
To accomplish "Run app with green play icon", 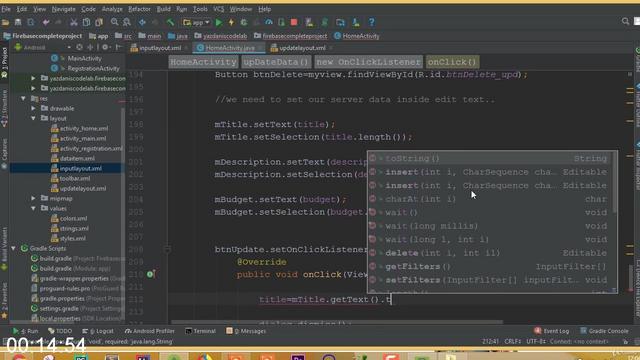I will tap(219, 22).
